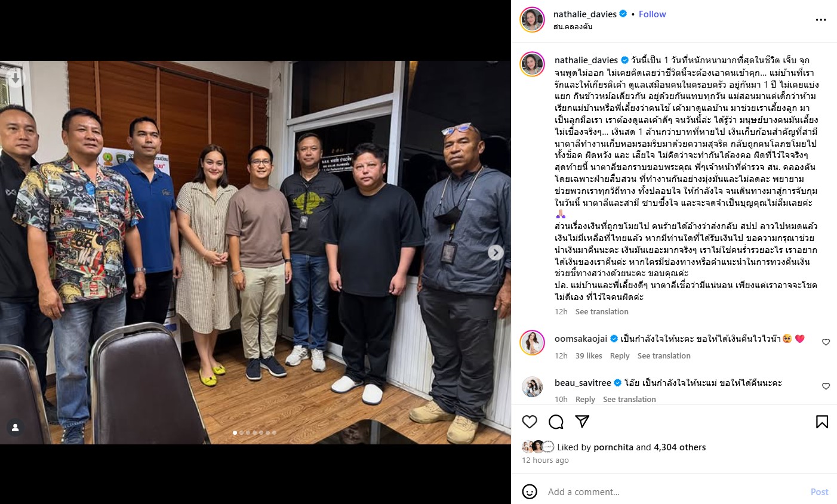View the 4,304 others who liked
The height and width of the screenshot is (504, 837).
click(x=679, y=447)
